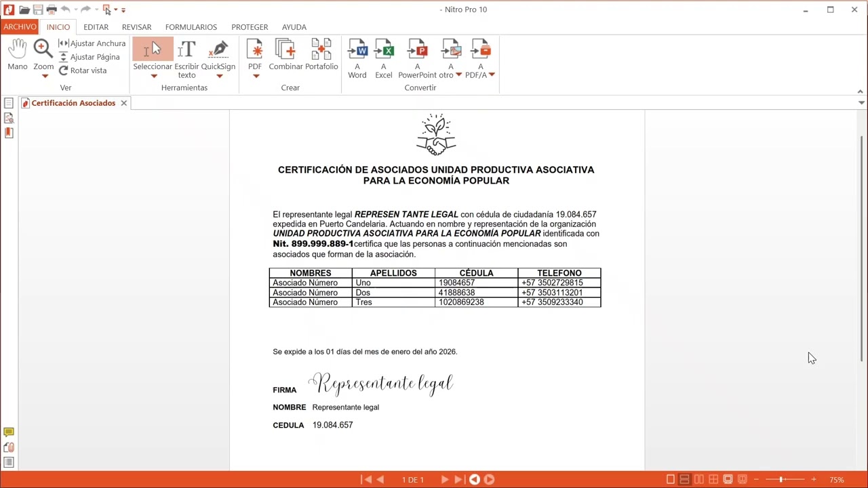Click Ajustar Anchura
This screenshot has height=488, width=868.
[x=92, y=43]
